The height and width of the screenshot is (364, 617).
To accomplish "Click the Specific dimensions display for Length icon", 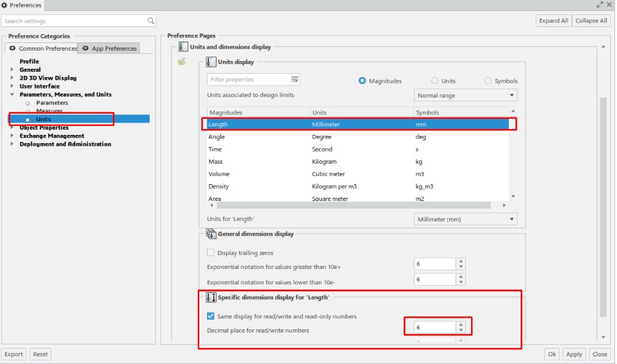I will (211, 297).
